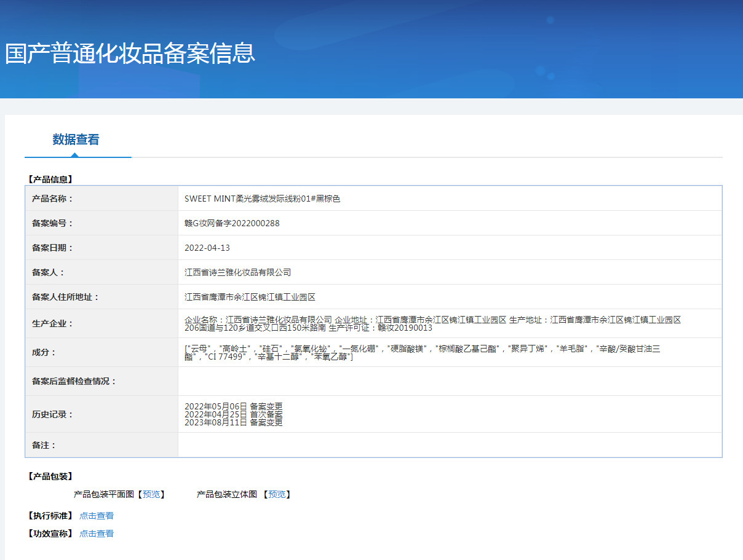Click the 产品包装立体图 label
Viewport: 743px width, 560px height.
click(x=227, y=494)
